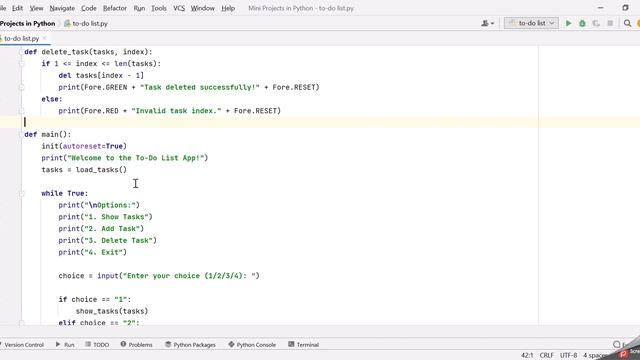
Task: Click the print("\nOptions:") line
Action: pyautogui.click(x=99, y=205)
